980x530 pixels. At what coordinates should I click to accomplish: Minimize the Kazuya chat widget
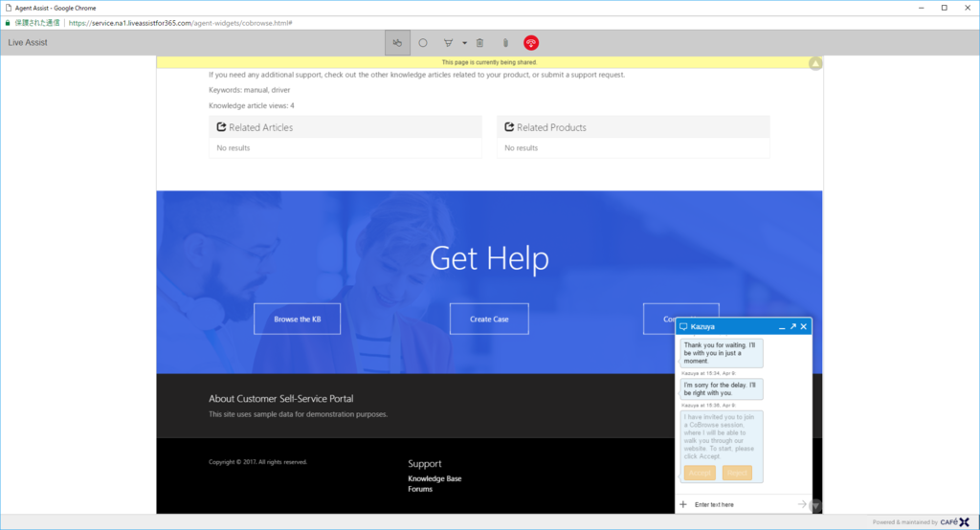click(x=782, y=327)
